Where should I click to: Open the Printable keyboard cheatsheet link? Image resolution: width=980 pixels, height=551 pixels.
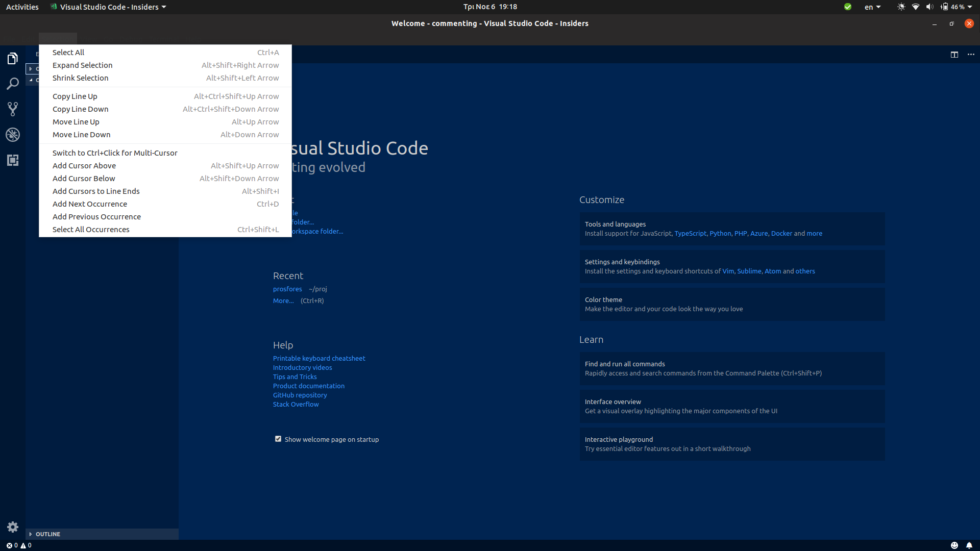[x=319, y=358]
